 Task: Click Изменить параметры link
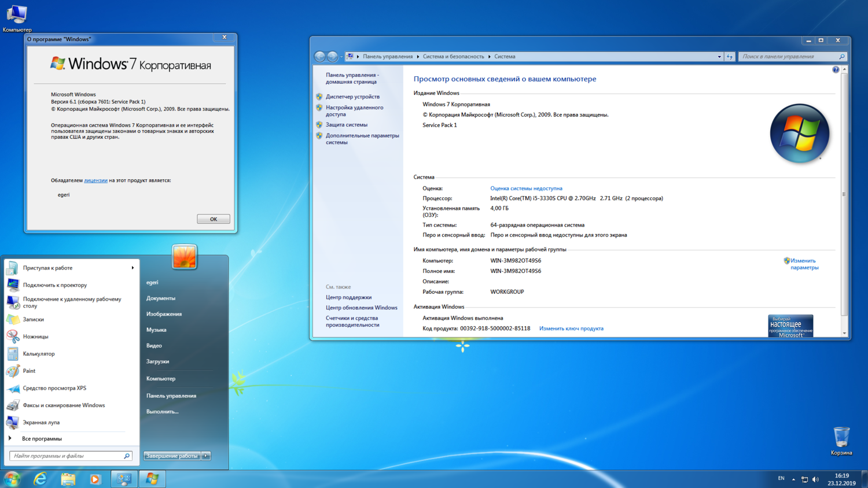[x=804, y=264]
